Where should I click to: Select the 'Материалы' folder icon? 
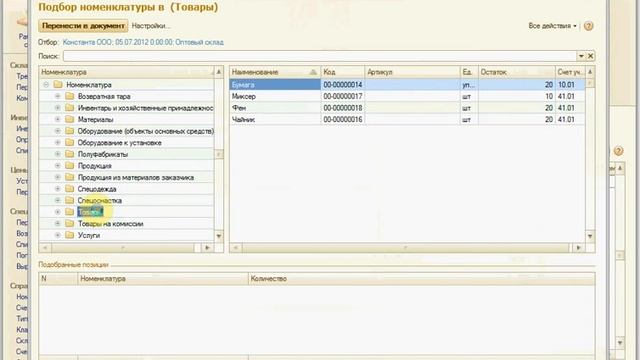pos(69,119)
